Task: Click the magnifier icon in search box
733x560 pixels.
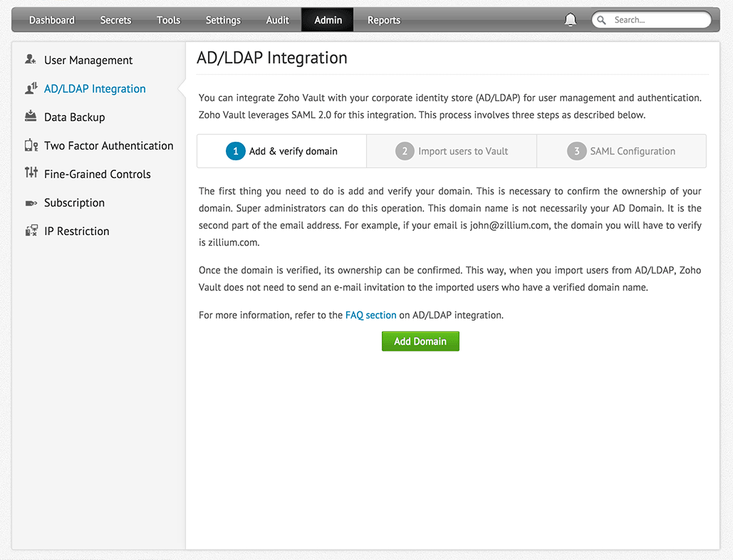Action: tap(603, 20)
